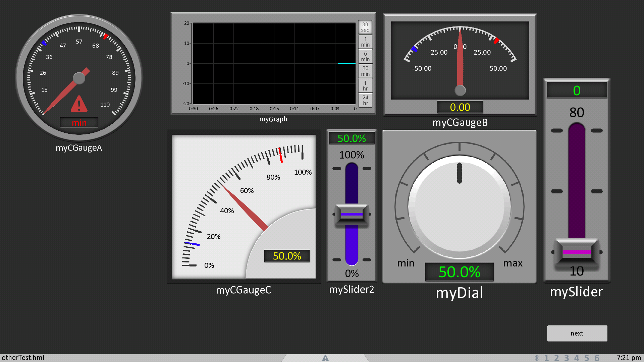Click indicator number 1 in status bar
The width and height of the screenshot is (644, 362).
[x=546, y=358]
